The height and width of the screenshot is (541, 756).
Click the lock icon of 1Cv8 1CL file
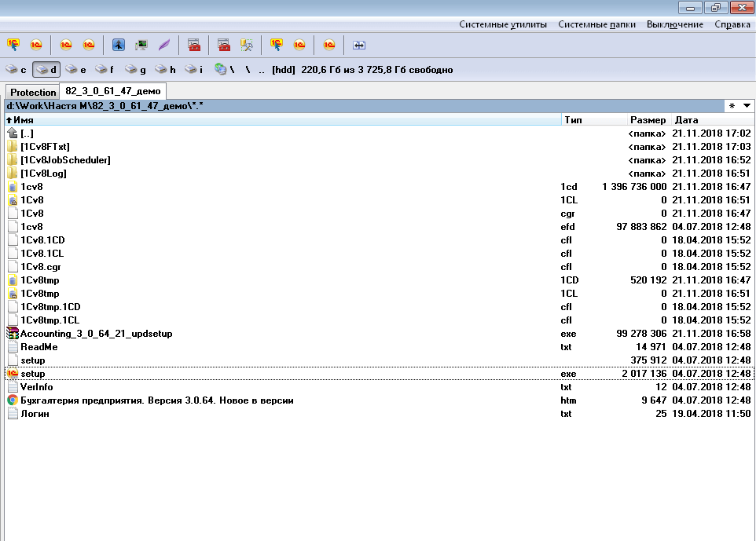[x=13, y=200]
